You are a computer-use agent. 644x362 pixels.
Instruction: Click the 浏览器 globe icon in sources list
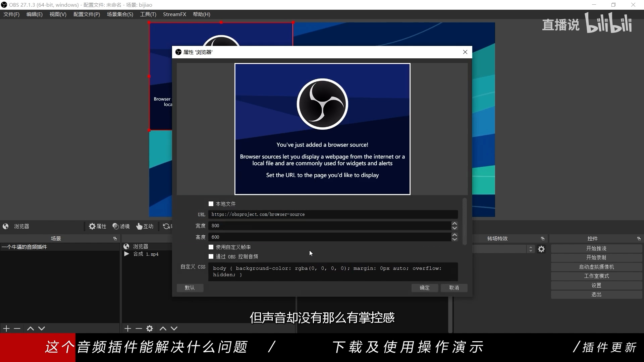126,246
